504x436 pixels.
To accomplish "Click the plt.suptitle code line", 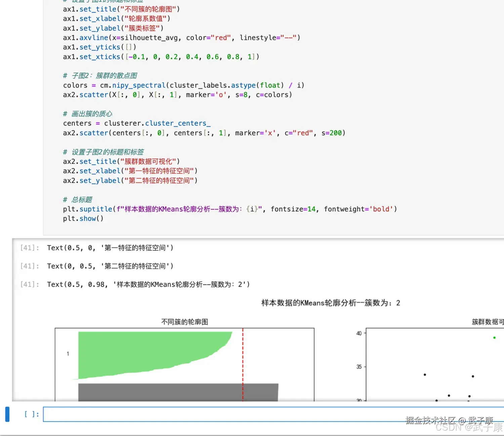I will point(230,209).
